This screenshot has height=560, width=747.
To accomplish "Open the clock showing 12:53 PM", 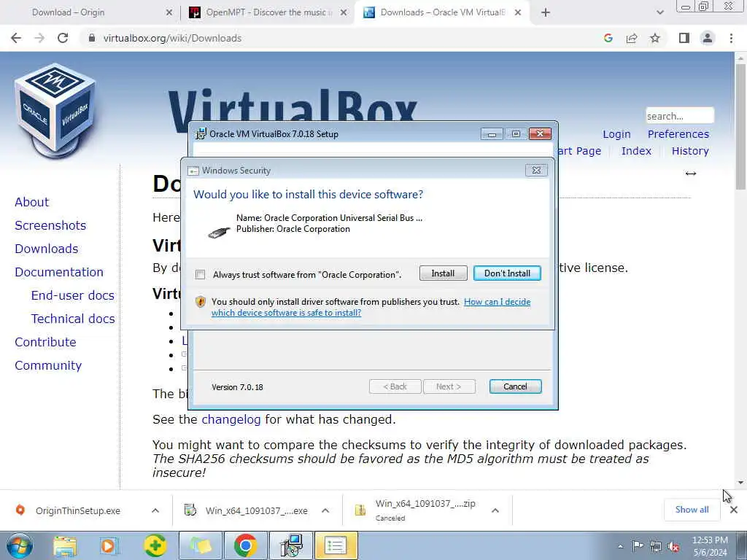I will tap(710, 546).
